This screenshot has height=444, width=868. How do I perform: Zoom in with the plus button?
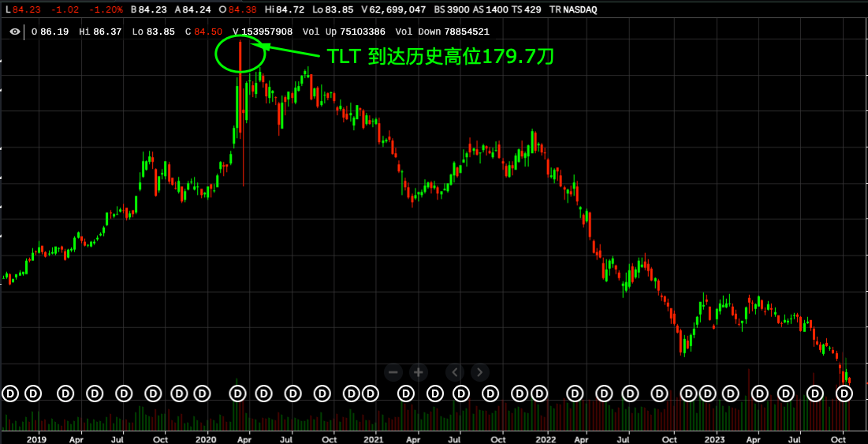click(419, 372)
